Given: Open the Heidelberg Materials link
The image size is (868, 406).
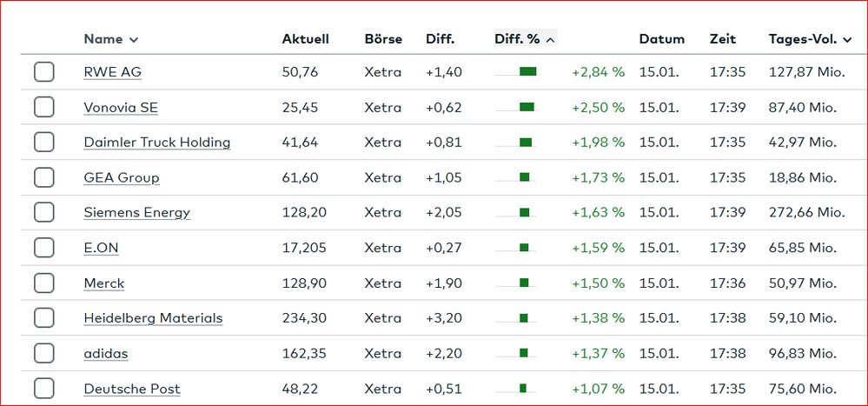Looking at the screenshot, I should coord(153,318).
